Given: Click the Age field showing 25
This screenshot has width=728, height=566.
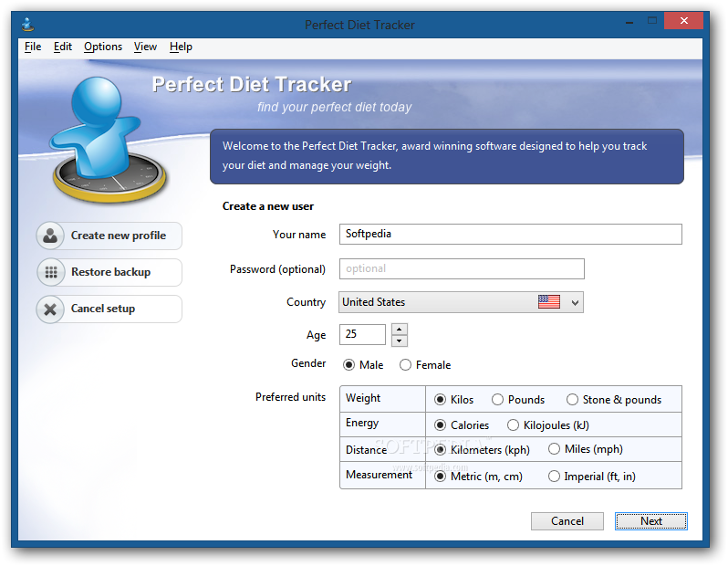Looking at the screenshot, I should (362, 335).
